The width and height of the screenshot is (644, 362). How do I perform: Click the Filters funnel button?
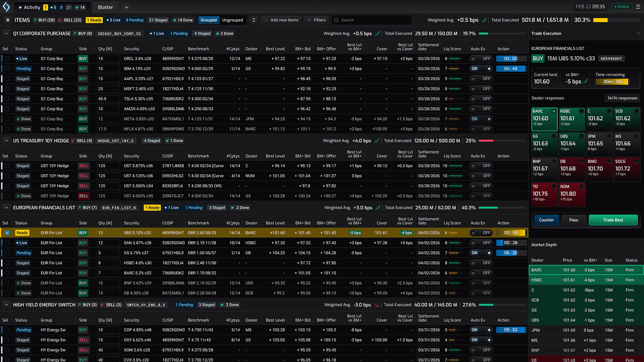[316, 20]
